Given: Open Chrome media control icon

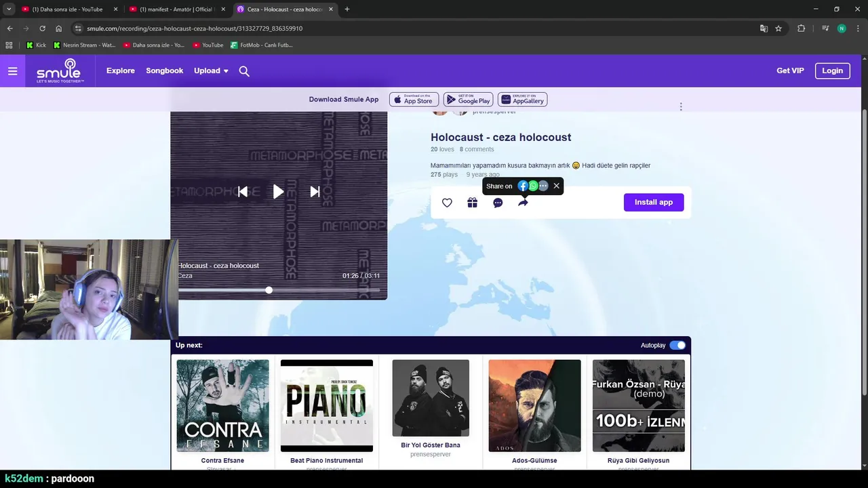Looking at the screenshot, I should pyautogui.click(x=825, y=28).
